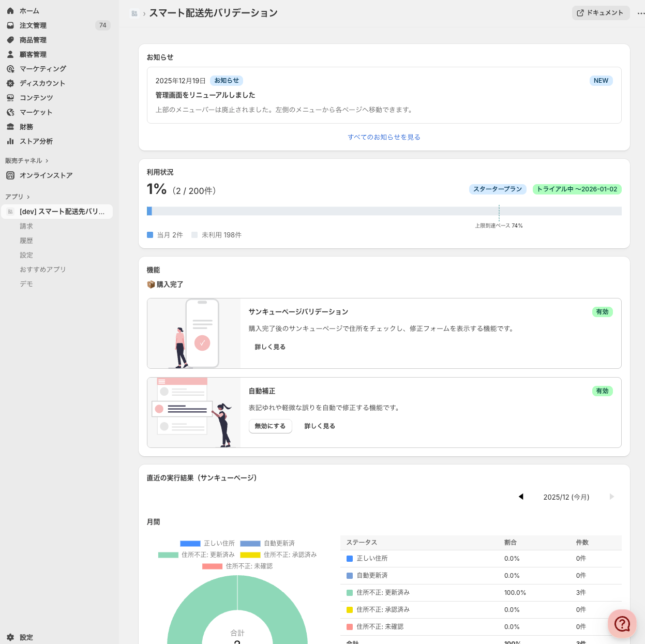Click the 商品管理 tag icon
This screenshot has width=645, height=644.
click(x=10, y=40)
